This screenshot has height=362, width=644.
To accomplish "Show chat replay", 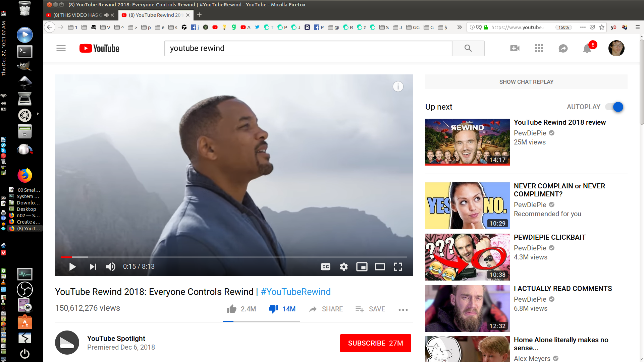I will coord(526,82).
